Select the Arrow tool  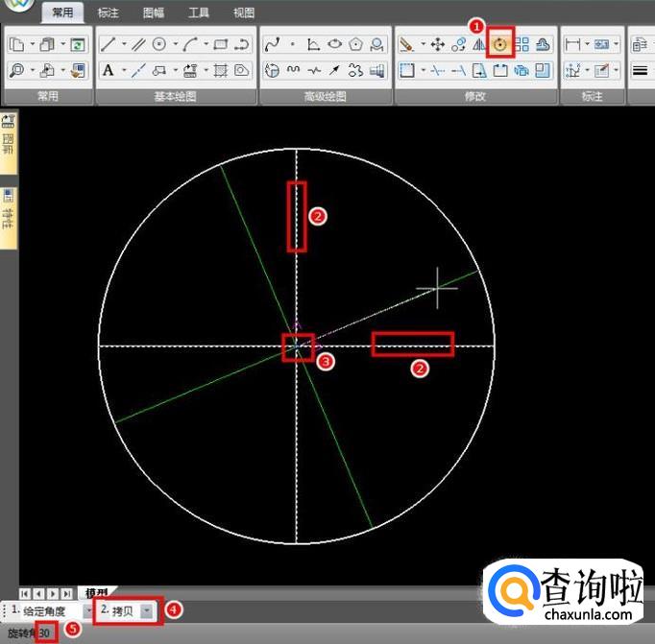pyautogui.click(x=334, y=70)
